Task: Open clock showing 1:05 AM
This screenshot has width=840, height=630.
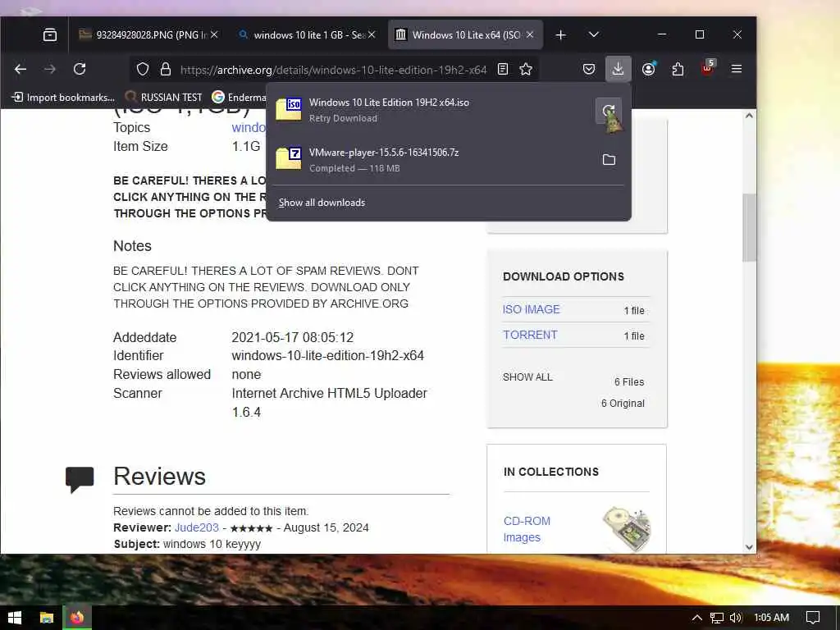Action: [x=771, y=618]
